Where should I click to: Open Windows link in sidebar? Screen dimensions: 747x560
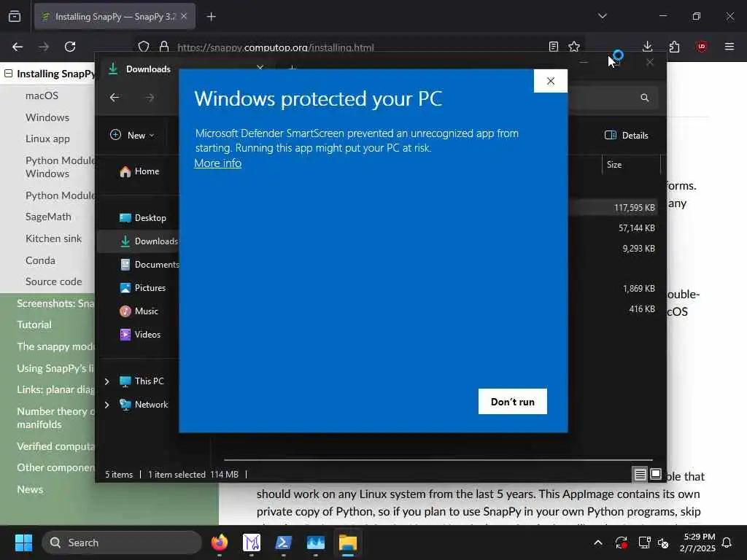coord(47,117)
